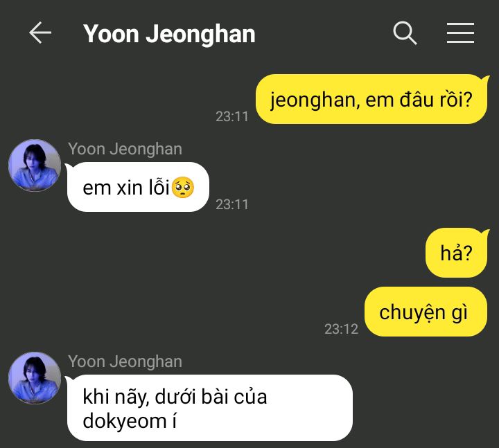Tap the 23:12 timestamp beside 'chuyện gì'
The height and width of the screenshot is (448, 499).
click(x=341, y=329)
